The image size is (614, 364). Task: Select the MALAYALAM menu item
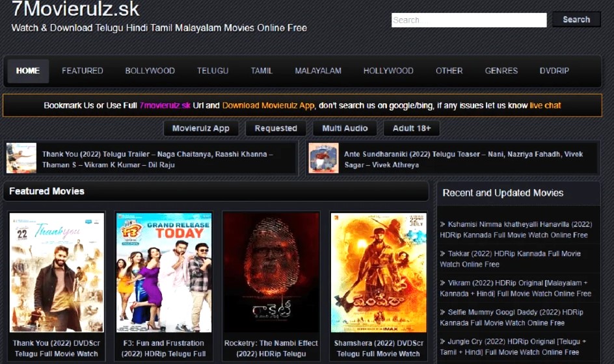318,71
